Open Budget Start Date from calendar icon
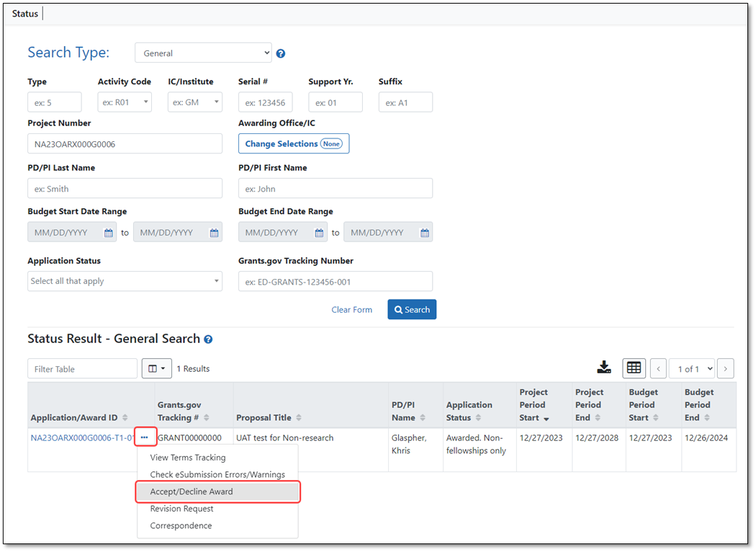 [109, 233]
